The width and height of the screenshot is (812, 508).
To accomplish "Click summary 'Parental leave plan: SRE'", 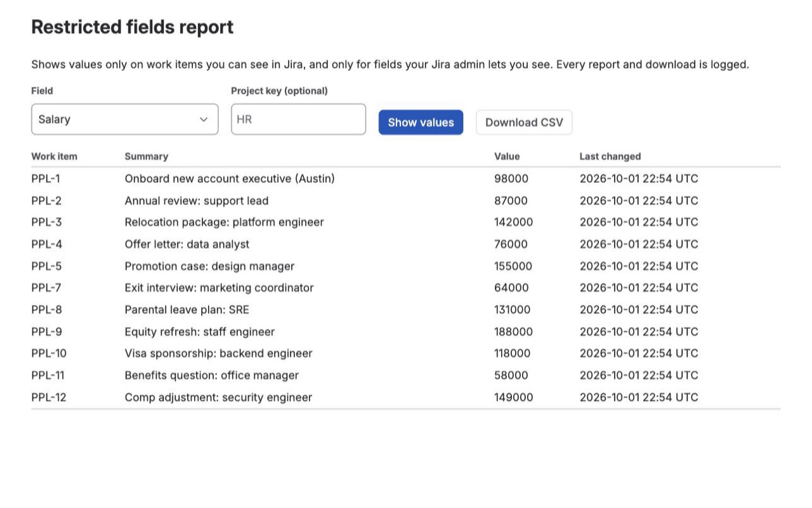I will coord(187,310).
